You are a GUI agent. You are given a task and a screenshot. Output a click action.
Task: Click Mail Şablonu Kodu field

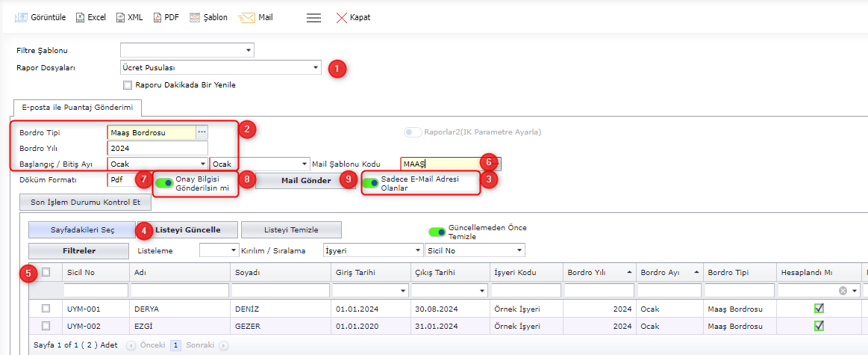446,164
